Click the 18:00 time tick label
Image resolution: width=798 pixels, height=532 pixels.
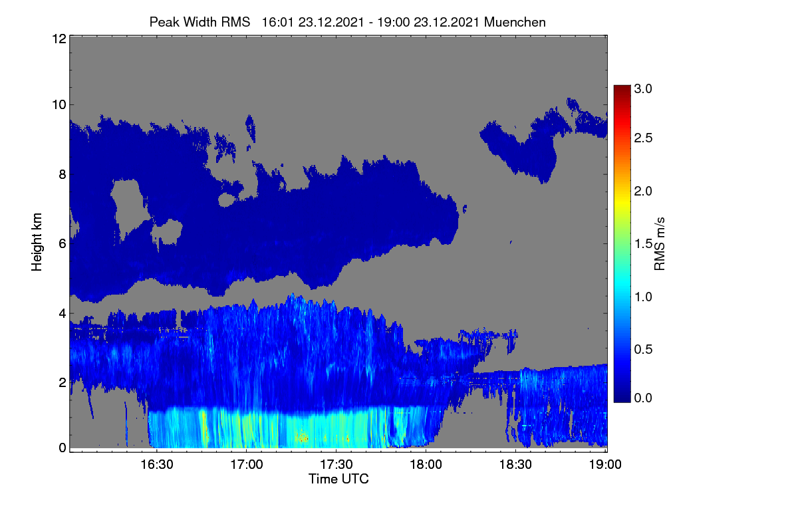click(426, 465)
